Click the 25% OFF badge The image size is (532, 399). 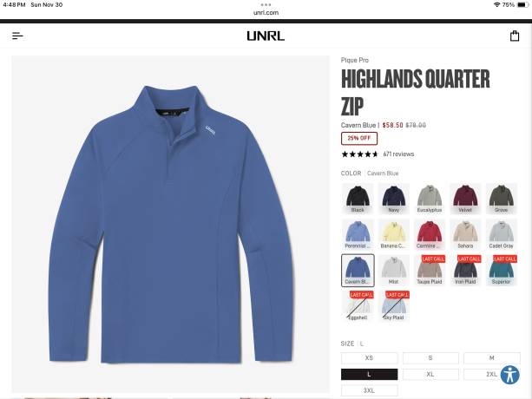click(359, 138)
